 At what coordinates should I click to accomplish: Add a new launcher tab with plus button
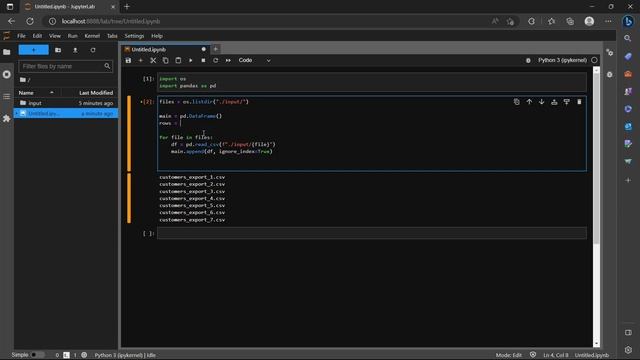tap(216, 49)
